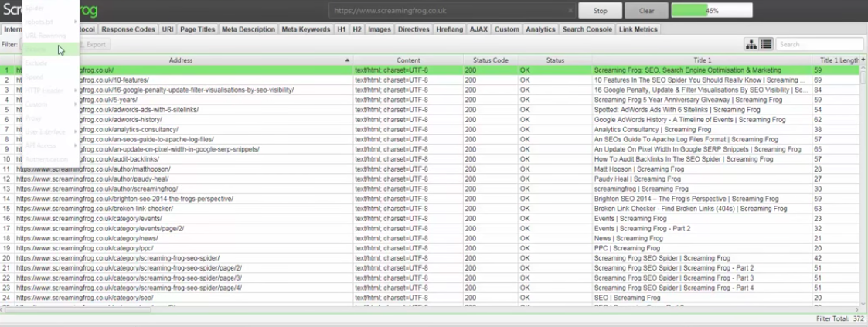Open the Response Codes tab
The height and width of the screenshot is (327, 868).
pyautogui.click(x=128, y=29)
